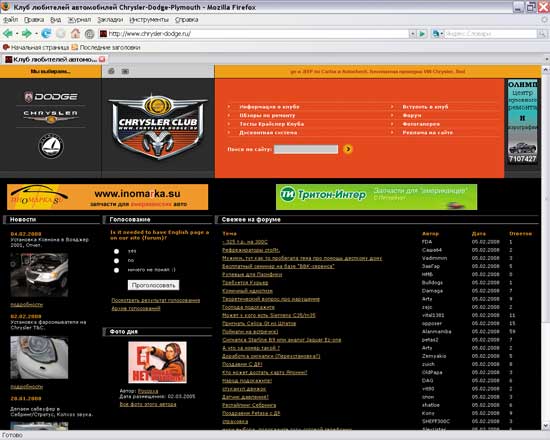
Task: Open the Закладки menu
Action: point(110,20)
